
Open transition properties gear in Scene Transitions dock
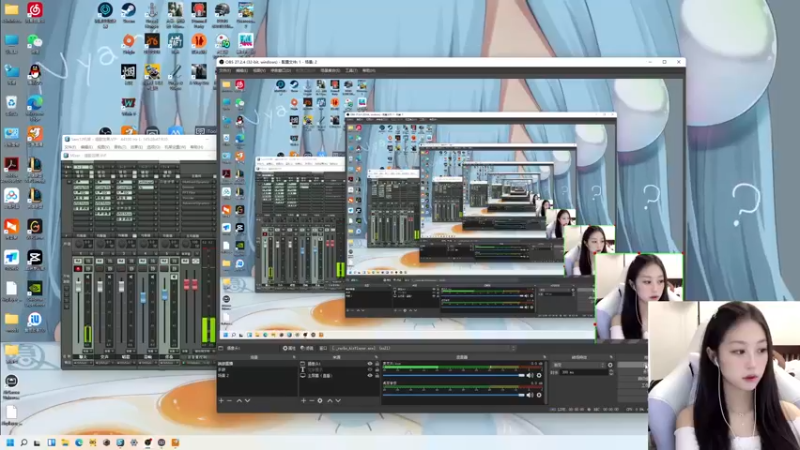click(610, 365)
